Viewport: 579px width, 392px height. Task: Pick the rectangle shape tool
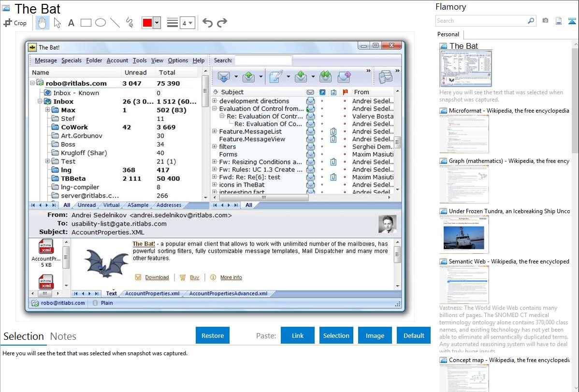pos(86,23)
